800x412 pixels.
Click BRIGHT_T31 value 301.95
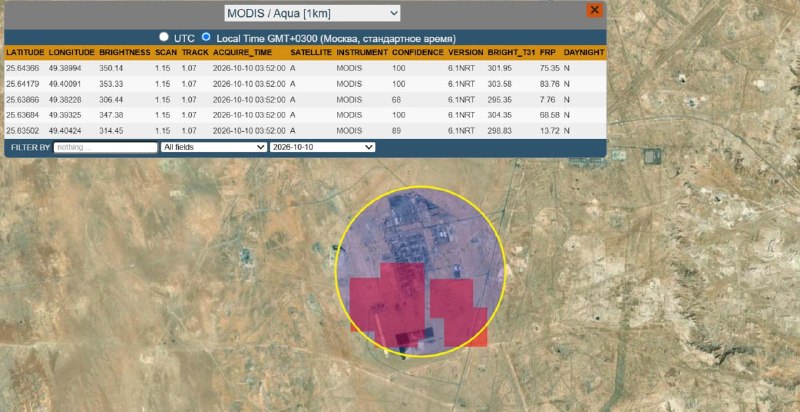(500, 68)
